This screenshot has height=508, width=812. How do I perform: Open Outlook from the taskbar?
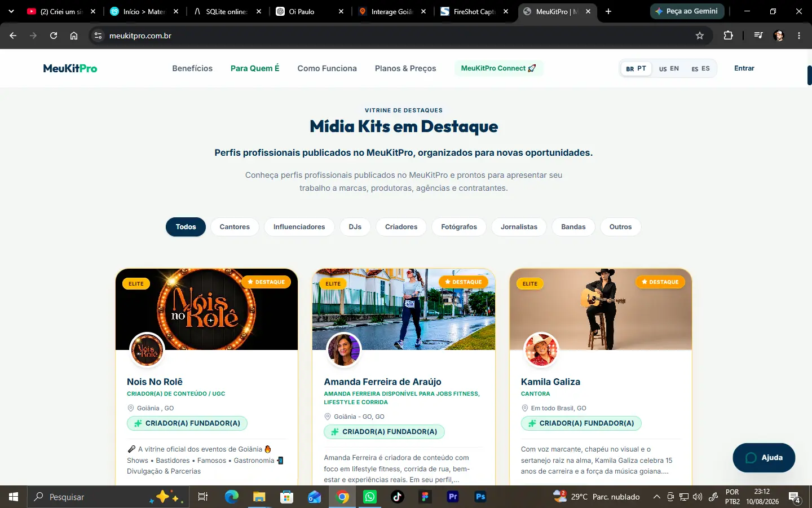(314, 497)
